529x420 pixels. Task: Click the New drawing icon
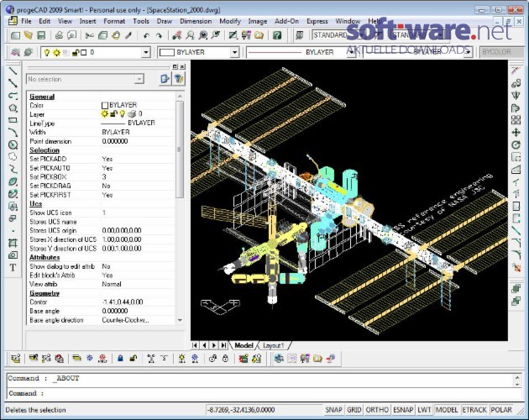coord(15,35)
